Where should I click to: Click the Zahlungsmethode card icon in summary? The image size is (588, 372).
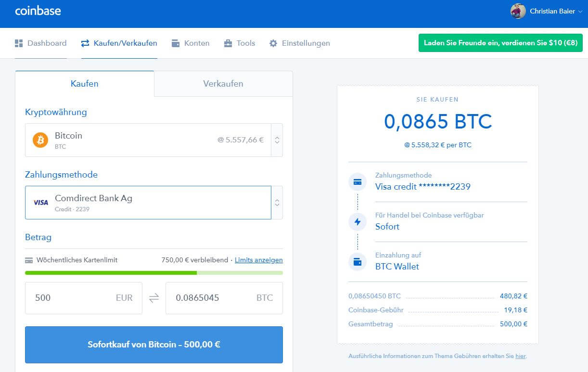click(358, 182)
